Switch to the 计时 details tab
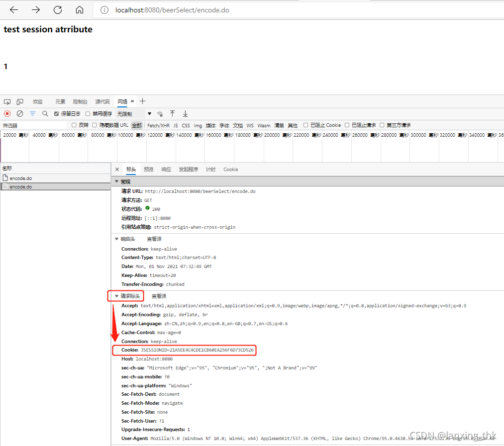 [x=210, y=170]
